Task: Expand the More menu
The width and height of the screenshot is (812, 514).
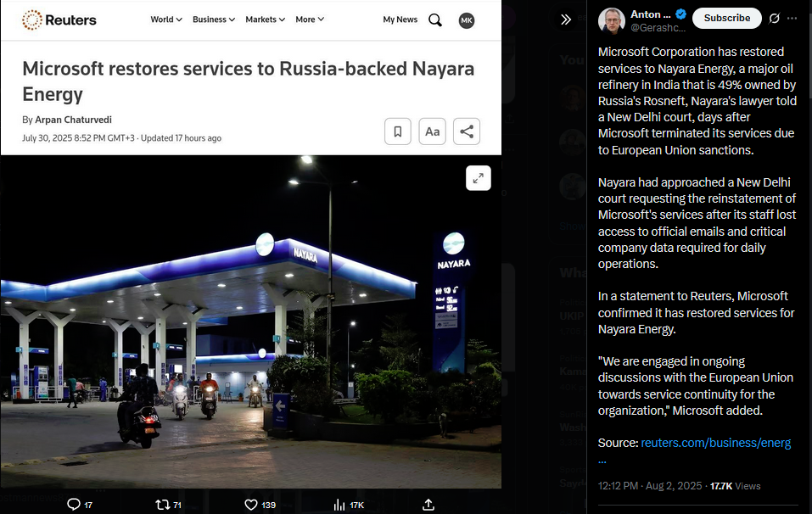Action: (x=310, y=20)
